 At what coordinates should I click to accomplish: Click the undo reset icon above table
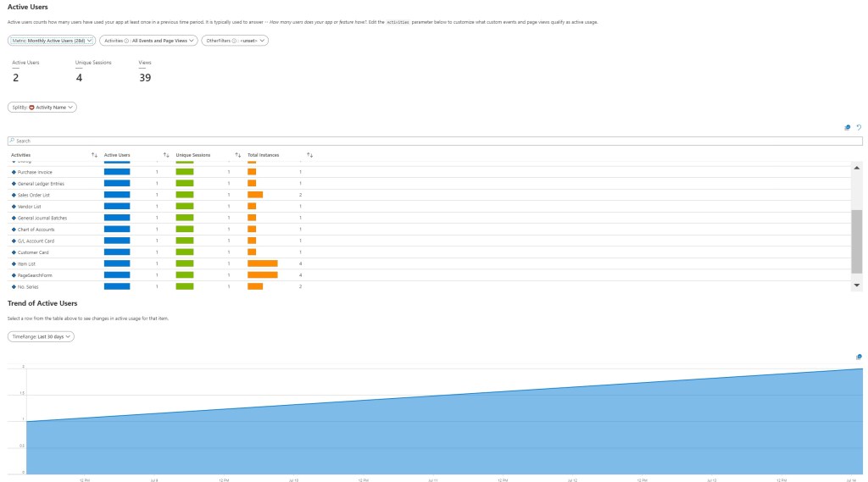pos(859,127)
